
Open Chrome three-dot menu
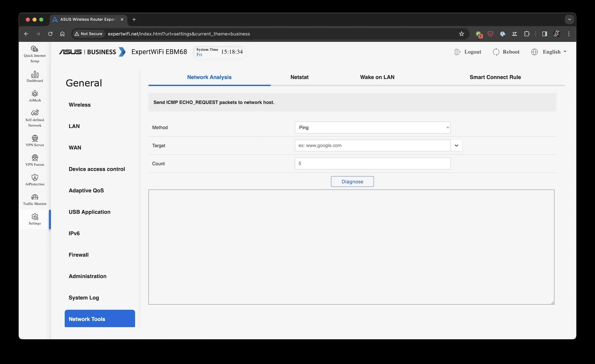pyautogui.click(x=569, y=34)
